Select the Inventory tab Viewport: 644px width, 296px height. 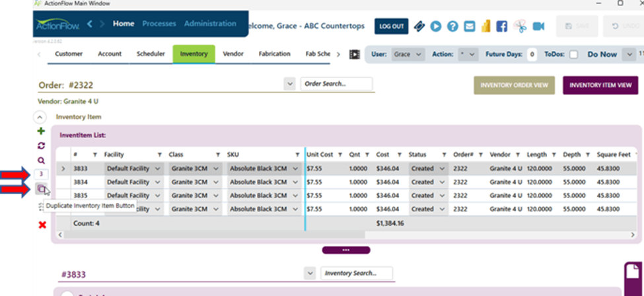[x=194, y=54]
